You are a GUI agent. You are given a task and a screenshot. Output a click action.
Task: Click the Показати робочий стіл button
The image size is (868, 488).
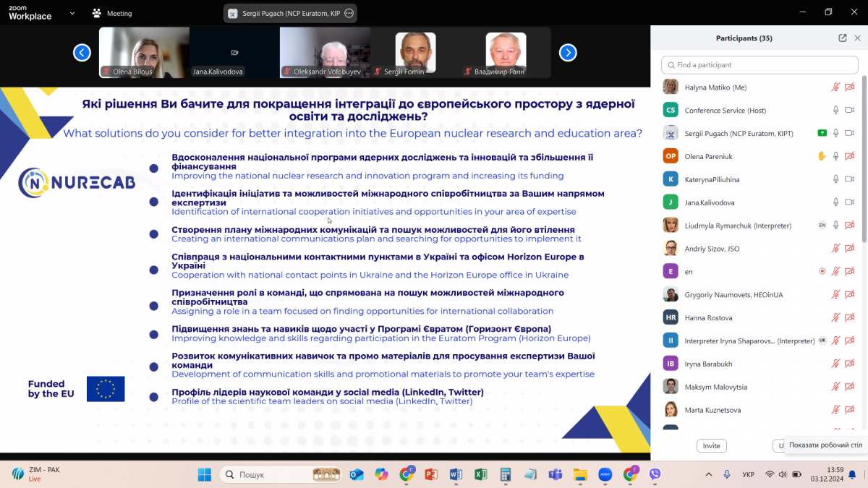point(824,446)
